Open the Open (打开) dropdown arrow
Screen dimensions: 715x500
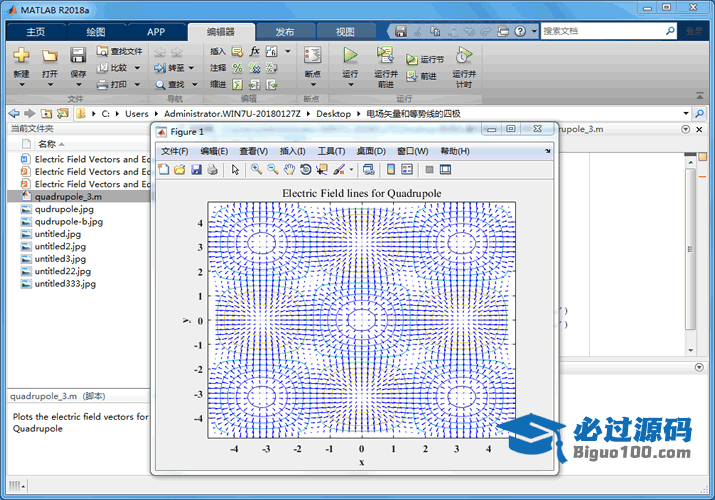click(50, 85)
